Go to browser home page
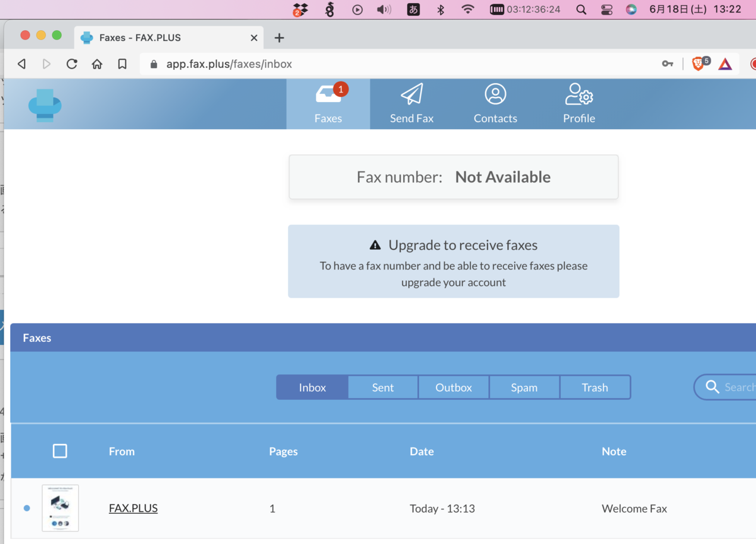756x544 pixels. [97, 64]
